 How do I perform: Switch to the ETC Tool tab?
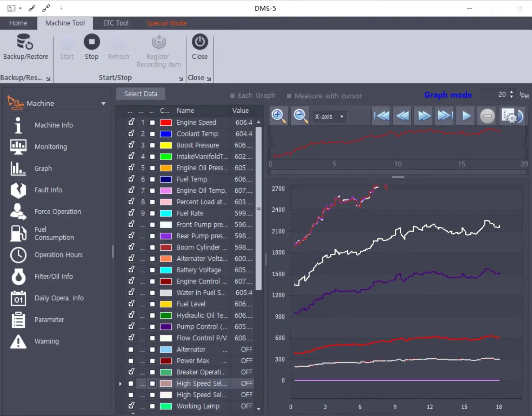(x=116, y=23)
